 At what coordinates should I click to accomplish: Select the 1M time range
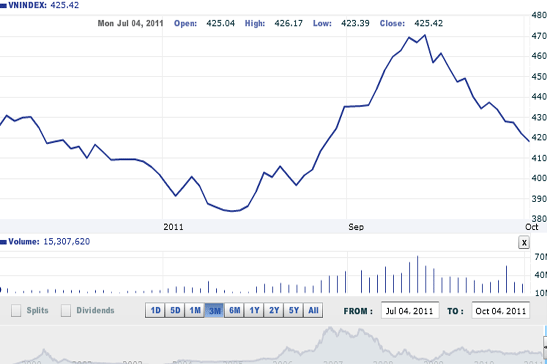coord(195,310)
